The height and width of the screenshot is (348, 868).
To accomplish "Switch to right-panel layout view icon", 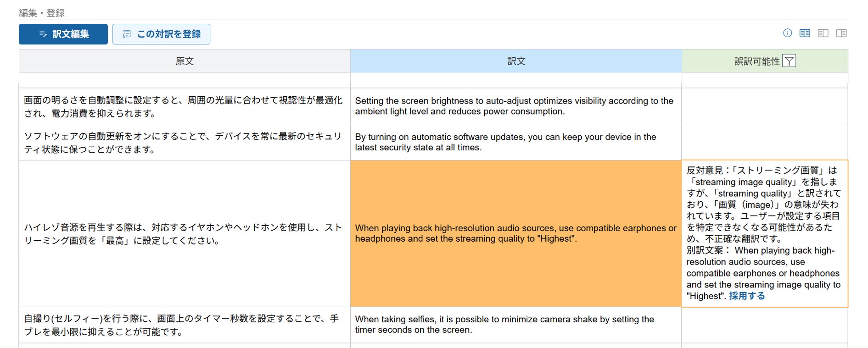I will pos(841,33).
